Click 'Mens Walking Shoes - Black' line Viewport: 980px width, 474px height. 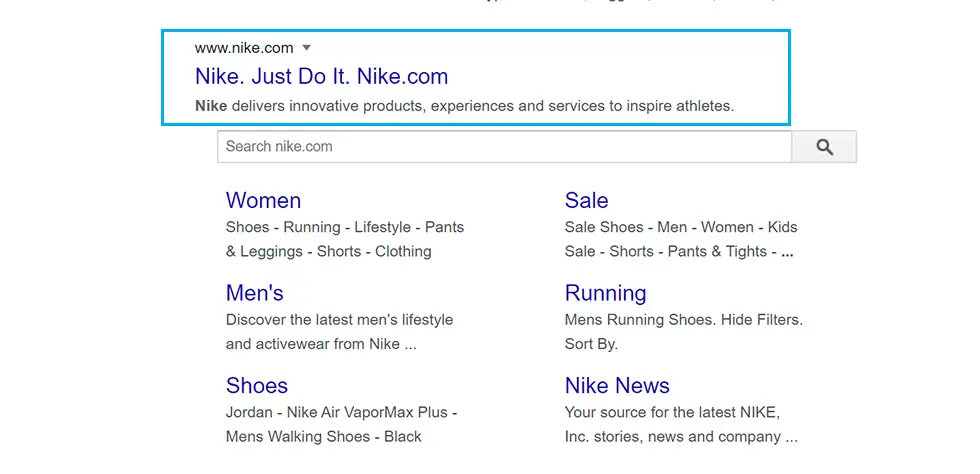pos(324,436)
